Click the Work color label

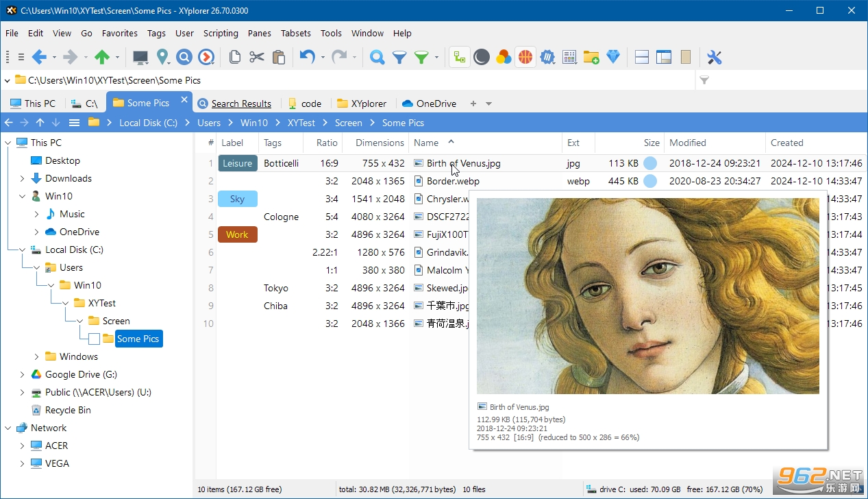pos(238,234)
